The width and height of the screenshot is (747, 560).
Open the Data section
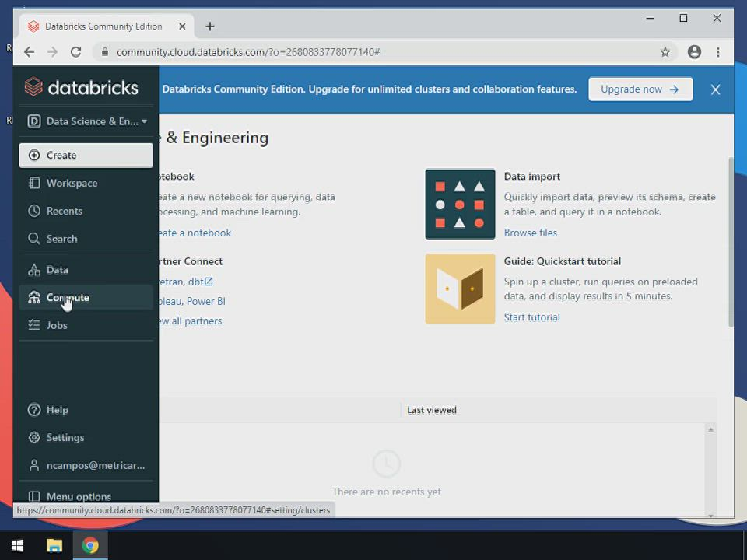point(86,270)
